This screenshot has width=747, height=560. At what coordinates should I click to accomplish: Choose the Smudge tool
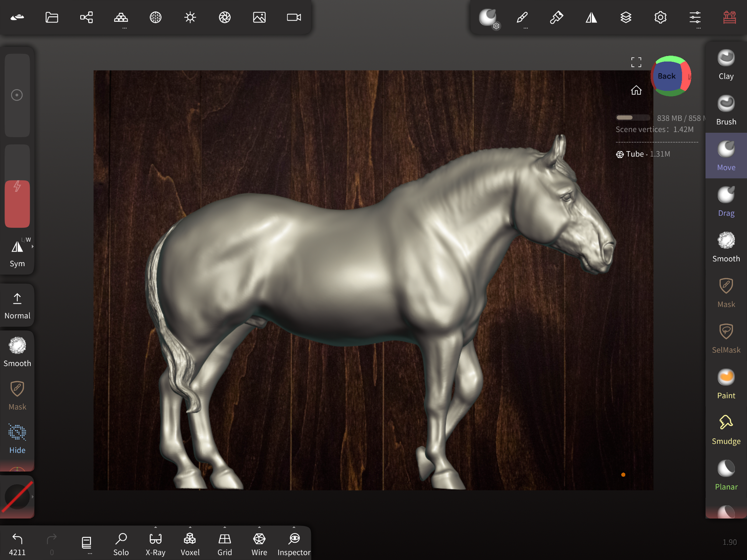point(726,430)
